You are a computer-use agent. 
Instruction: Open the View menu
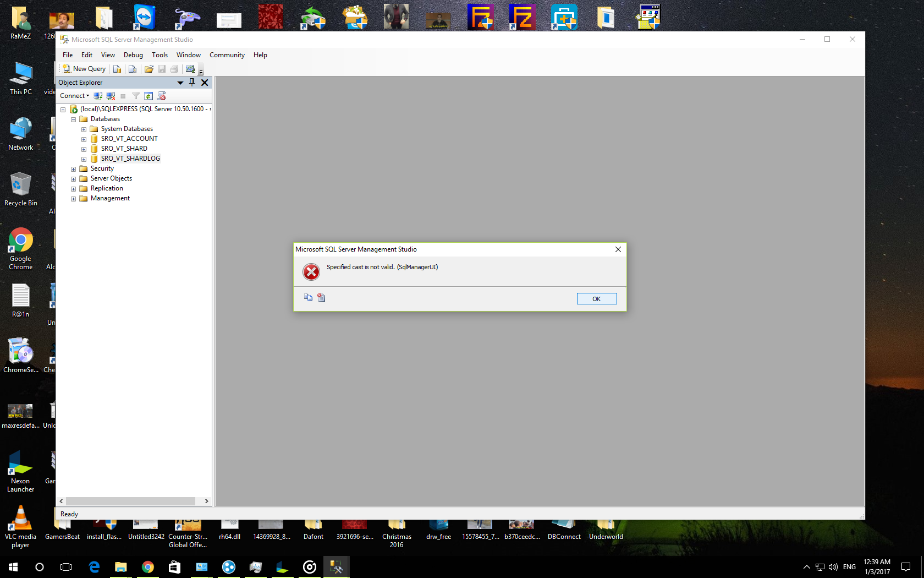[x=108, y=55]
